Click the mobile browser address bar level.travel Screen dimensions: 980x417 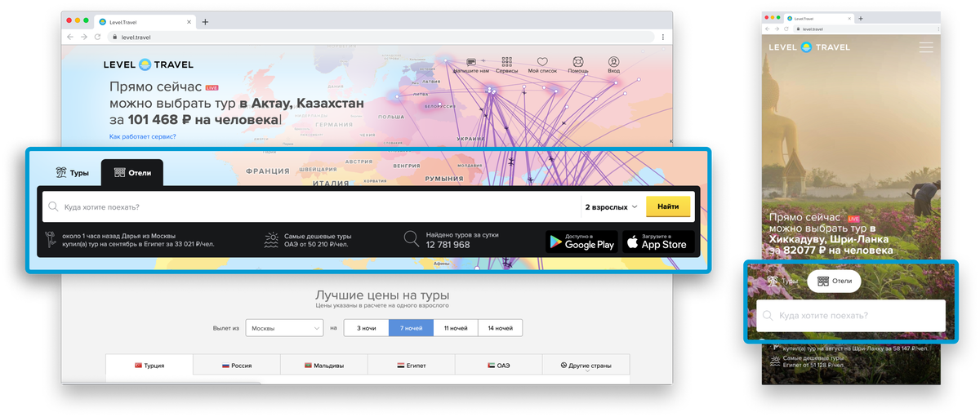[x=864, y=29]
